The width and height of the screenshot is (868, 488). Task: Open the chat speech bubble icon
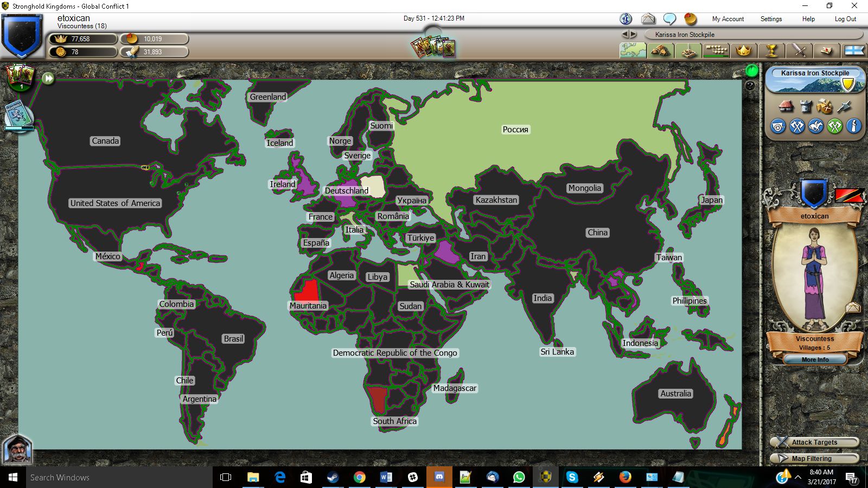[669, 19]
